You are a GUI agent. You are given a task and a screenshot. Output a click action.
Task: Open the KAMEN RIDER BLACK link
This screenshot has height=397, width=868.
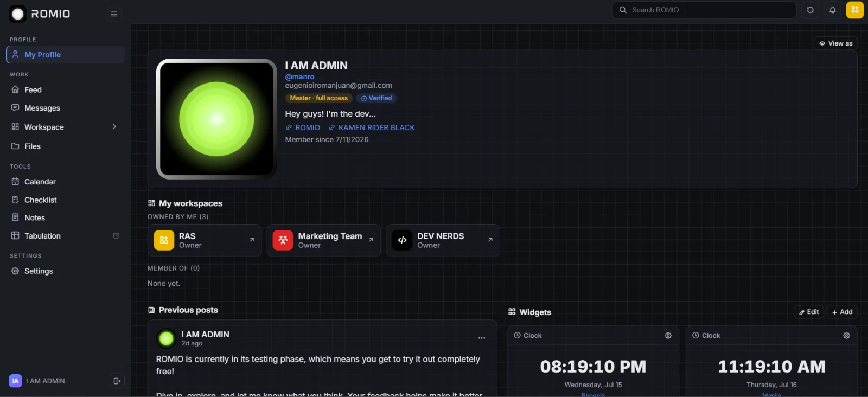(x=372, y=127)
